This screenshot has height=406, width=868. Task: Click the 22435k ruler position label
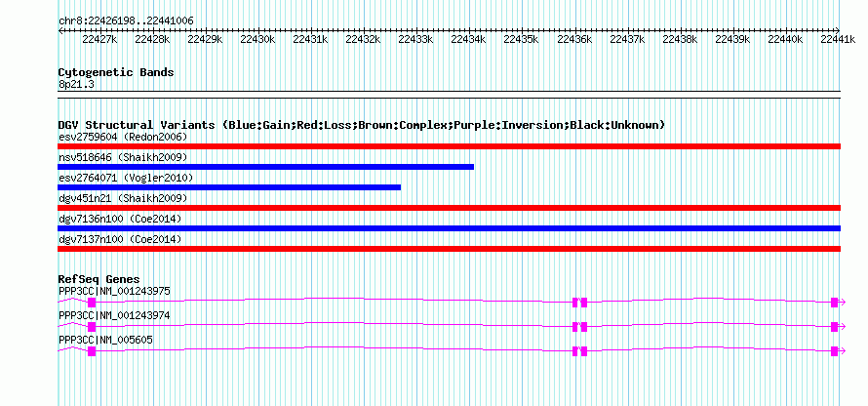[521, 39]
